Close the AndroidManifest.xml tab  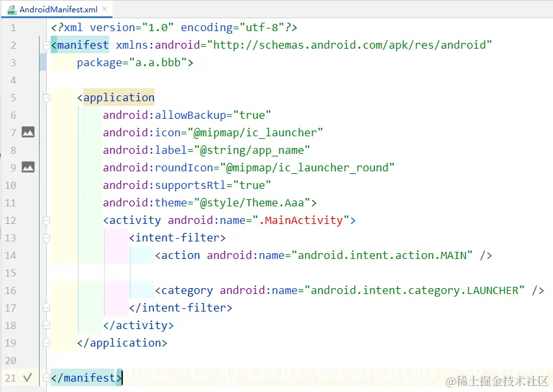tap(105, 10)
